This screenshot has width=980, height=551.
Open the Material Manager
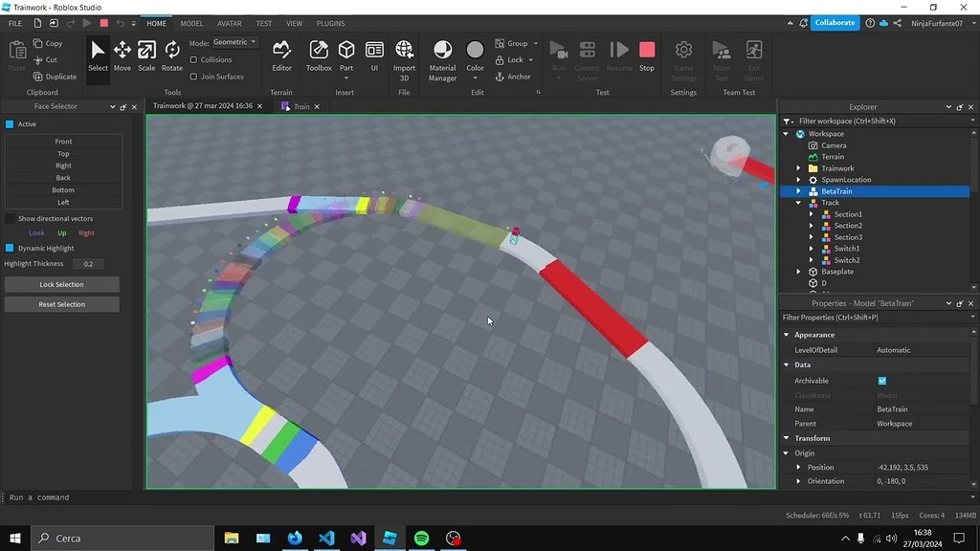click(x=441, y=55)
